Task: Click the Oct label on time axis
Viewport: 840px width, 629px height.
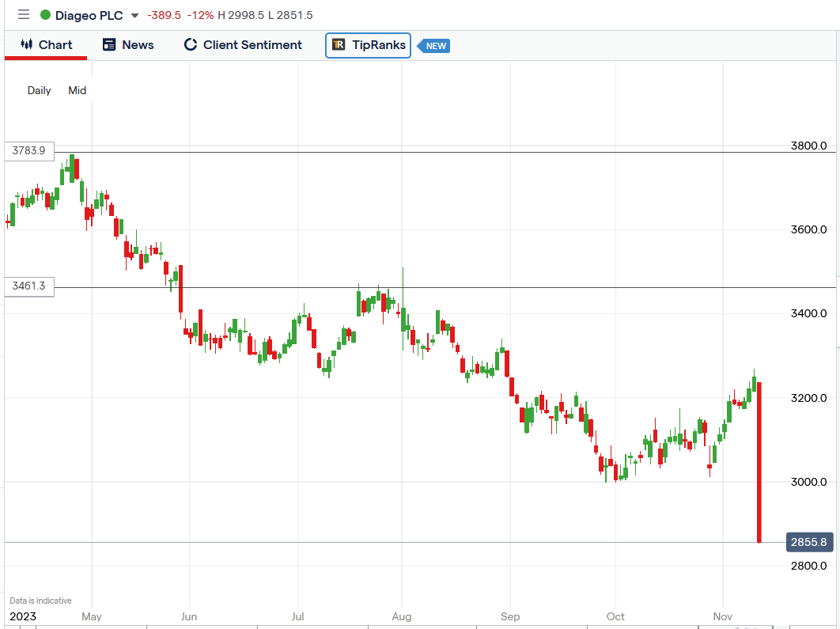Action: [x=615, y=616]
